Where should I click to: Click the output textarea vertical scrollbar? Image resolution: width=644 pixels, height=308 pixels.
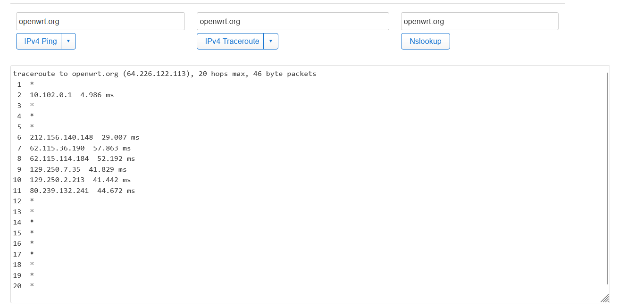(607, 178)
